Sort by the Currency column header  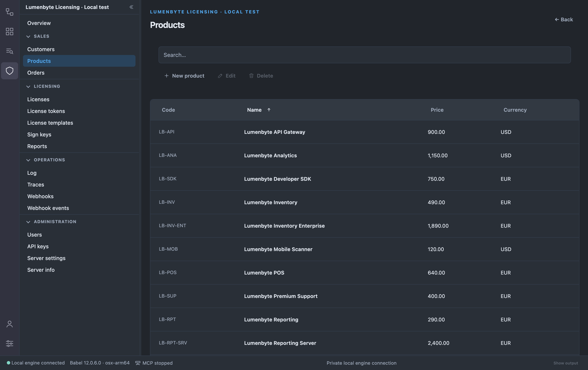[515, 110]
